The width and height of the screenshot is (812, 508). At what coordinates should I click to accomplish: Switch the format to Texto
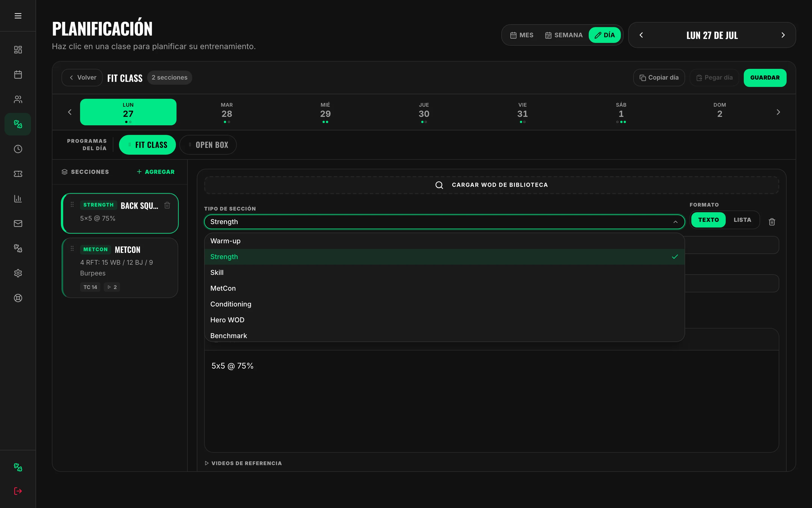click(x=708, y=220)
